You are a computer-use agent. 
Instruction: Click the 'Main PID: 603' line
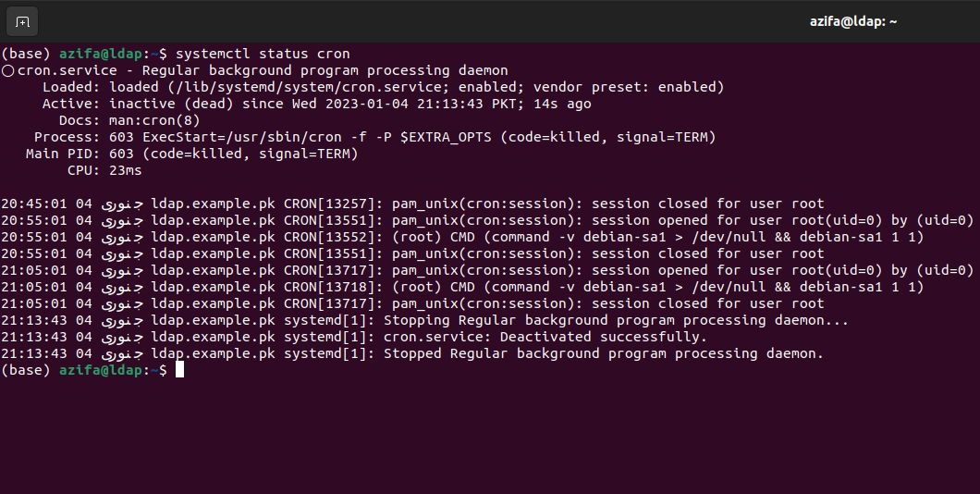click(192, 154)
